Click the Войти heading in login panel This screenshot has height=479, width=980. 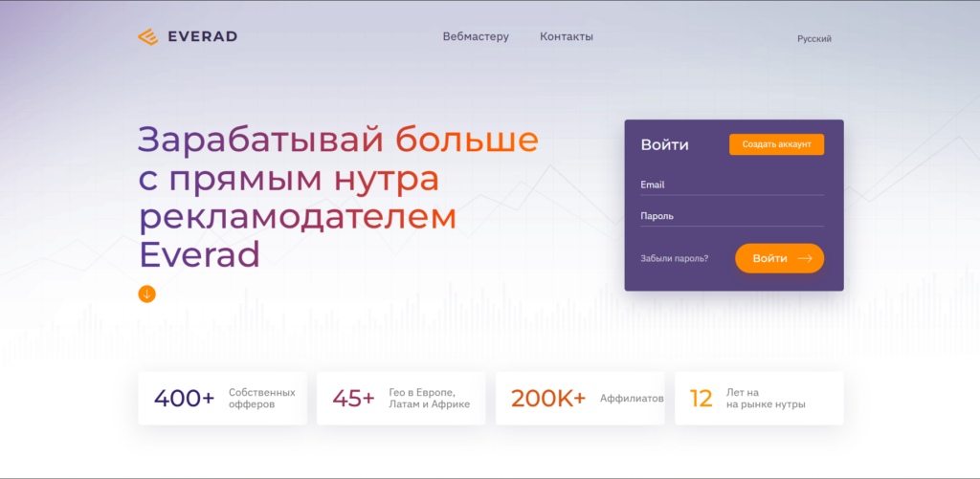[x=664, y=145]
